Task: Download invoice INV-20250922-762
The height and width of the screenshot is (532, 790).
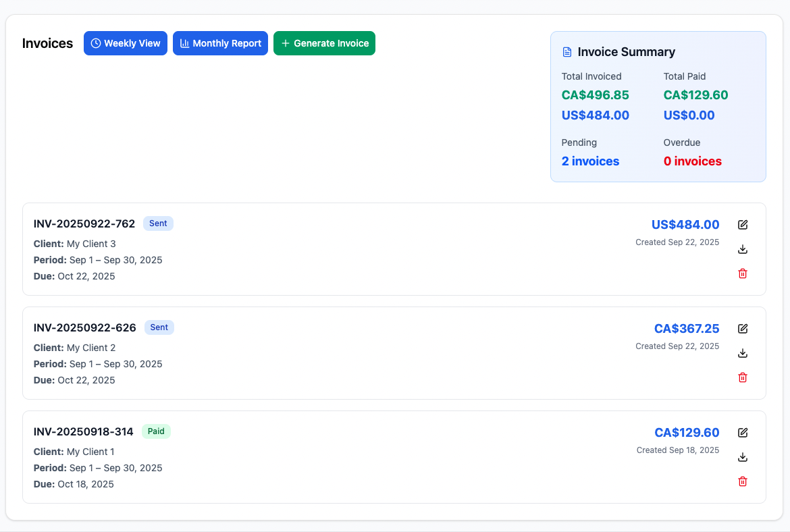Action: click(x=743, y=249)
